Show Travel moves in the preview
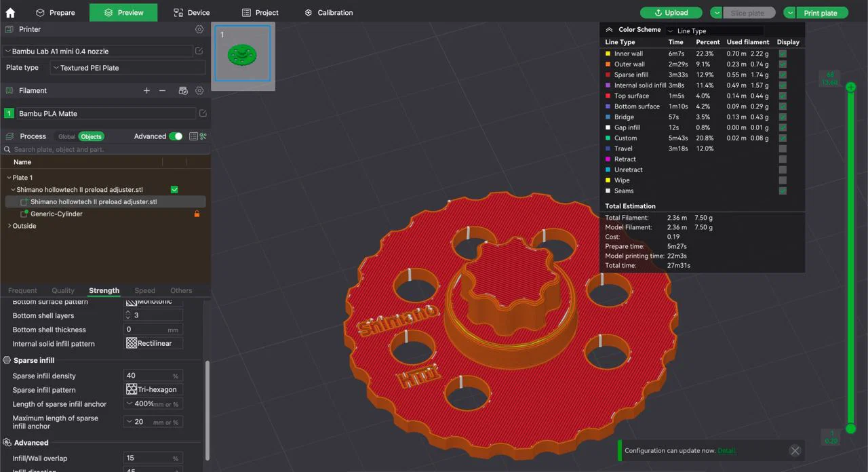 [783, 149]
